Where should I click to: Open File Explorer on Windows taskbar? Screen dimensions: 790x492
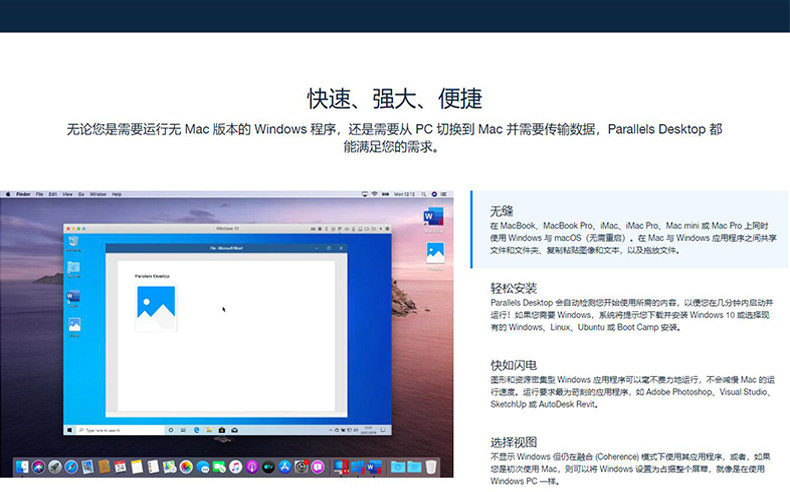209,430
